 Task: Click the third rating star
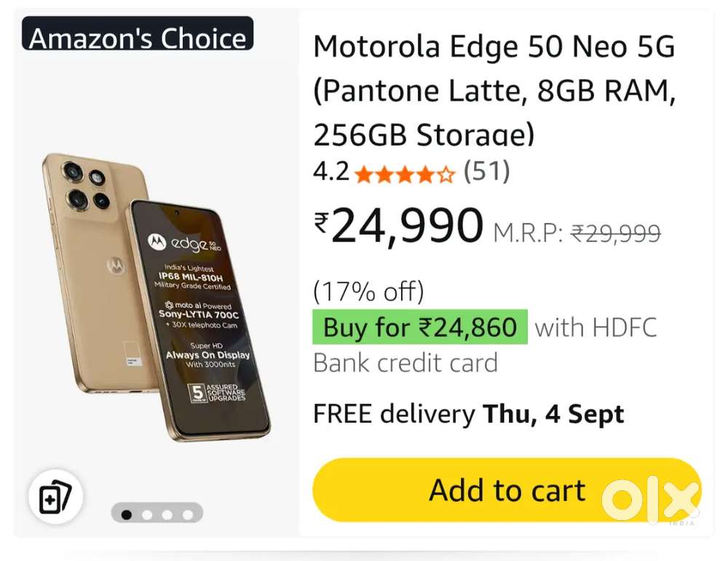pyautogui.click(x=405, y=173)
